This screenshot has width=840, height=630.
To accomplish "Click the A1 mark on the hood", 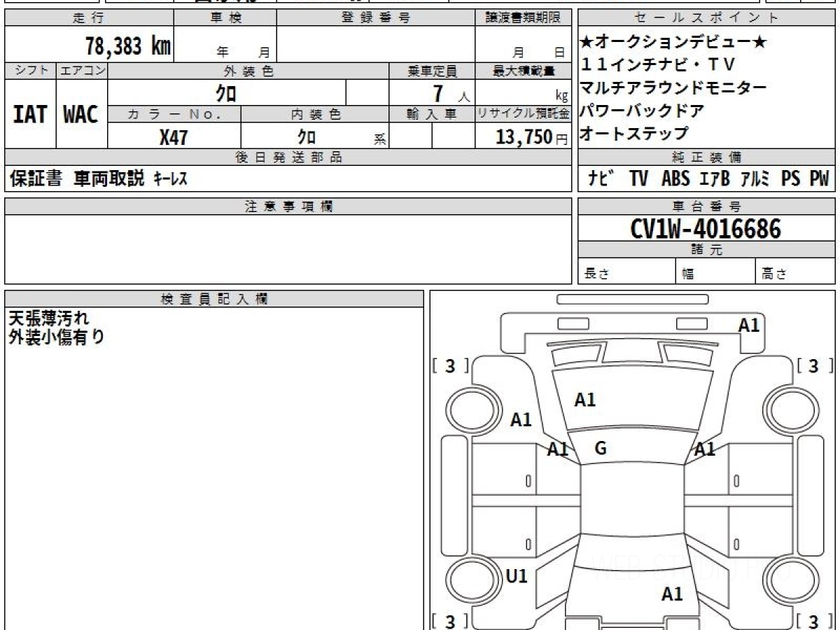I will pos(584,400).
